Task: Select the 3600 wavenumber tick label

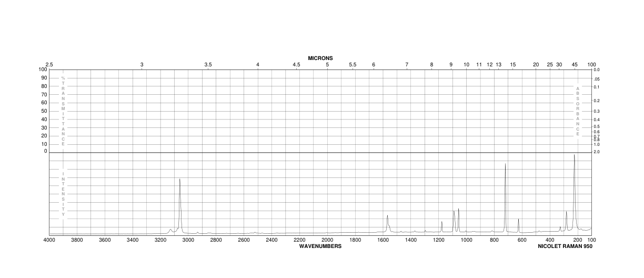Action: tap(105, 240)
